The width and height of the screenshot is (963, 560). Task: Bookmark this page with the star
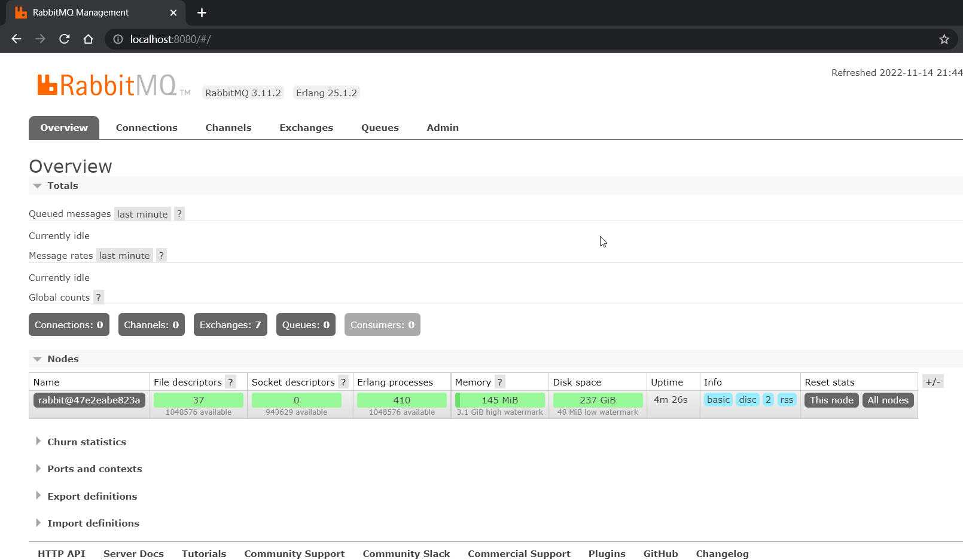[944, 39]
